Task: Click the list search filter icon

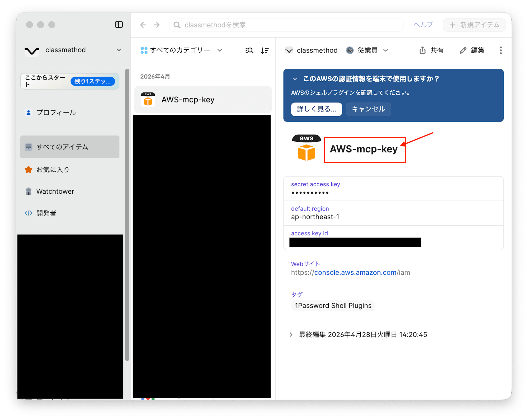Action: (249, 50)
